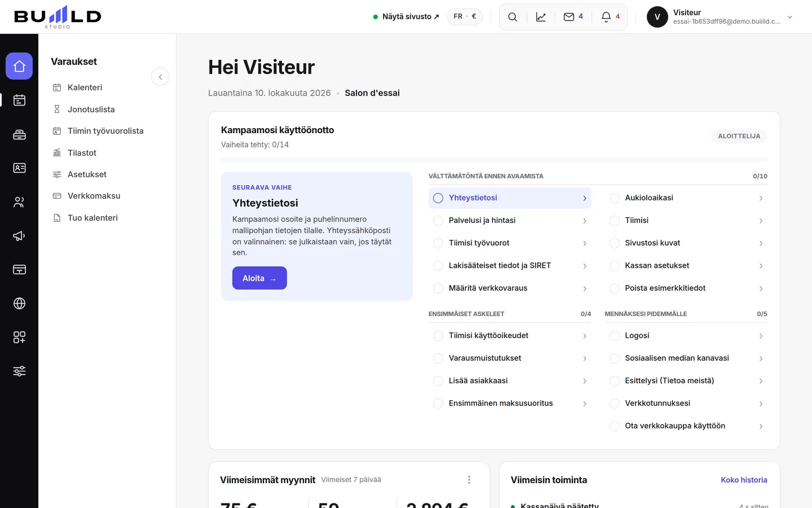Click the search magnifier icon in the header
Viewport: 812px width, 508px height.
(x=513, y=17)
